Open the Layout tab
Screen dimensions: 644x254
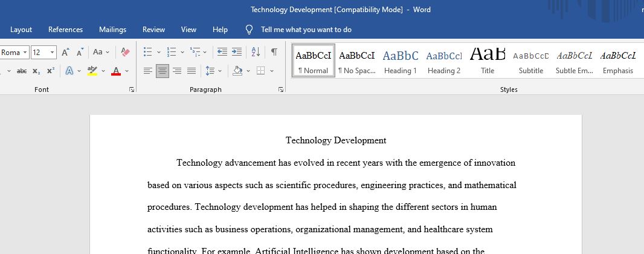tap(21, 30)
